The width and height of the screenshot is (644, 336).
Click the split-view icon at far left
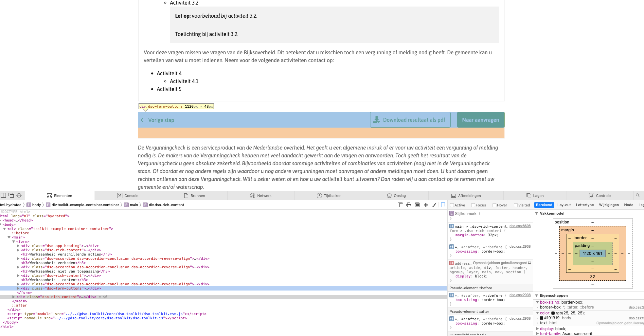pyautogui.click(x=3, y=195)
